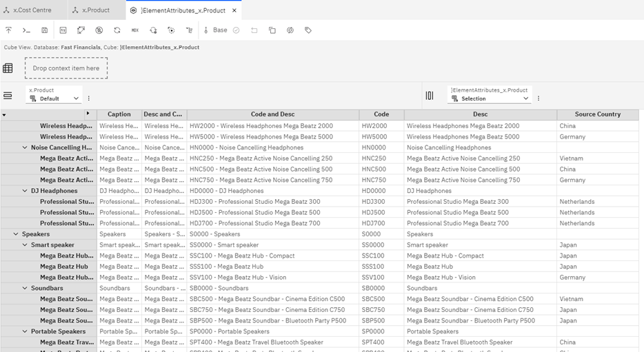Click 'HD0000 - DJ Headphones' cell
This screenshot has width=644, height=352.
[273, 191]
